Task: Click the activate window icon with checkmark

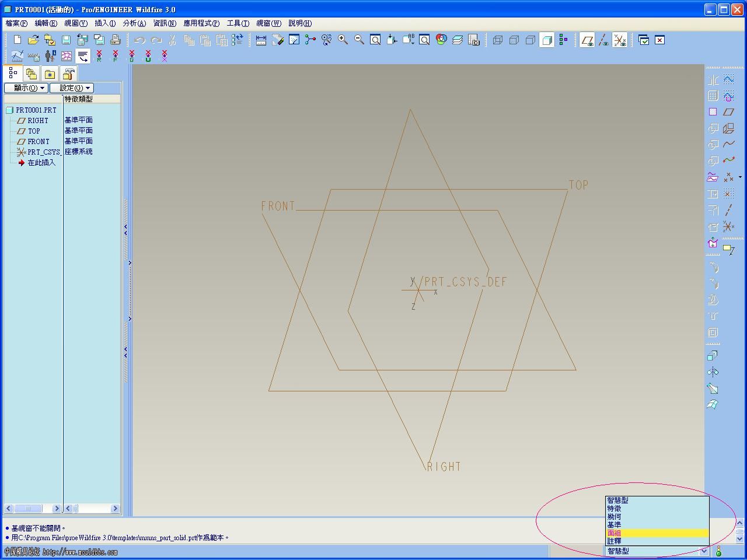Action: [644, 40]
